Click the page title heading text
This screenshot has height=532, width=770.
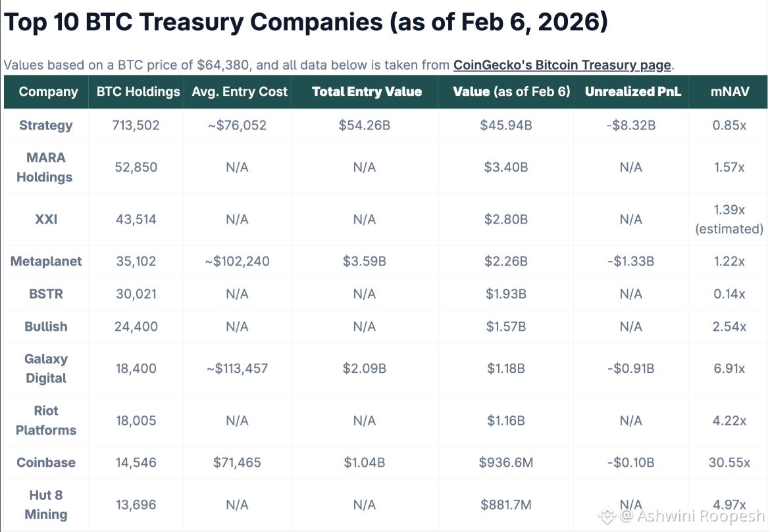305,22
